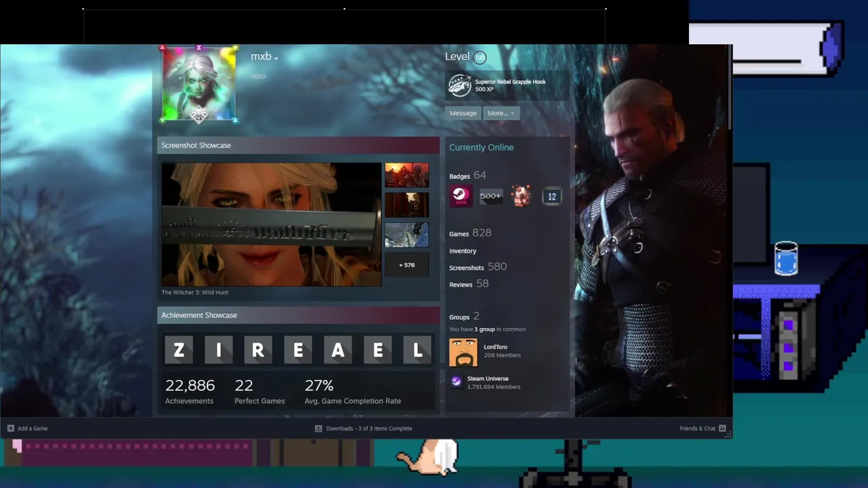868x488 pixels.
Task: Click the Downloads status icon
Action: tap(318, 428)
